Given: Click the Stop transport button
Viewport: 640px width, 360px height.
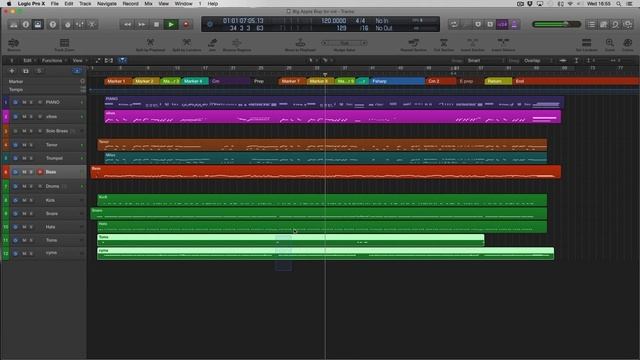Looking at the screenshot, I should (156, 24).
